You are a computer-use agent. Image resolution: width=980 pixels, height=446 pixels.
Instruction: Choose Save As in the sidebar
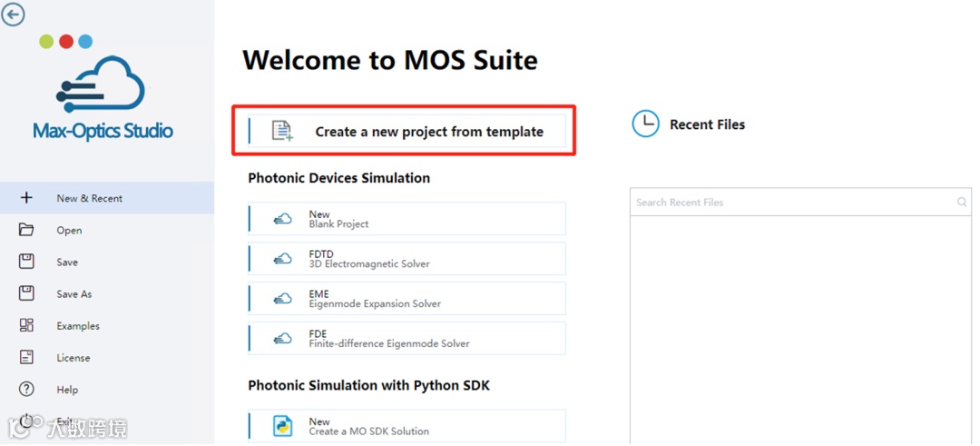click(x=107, y=293)
